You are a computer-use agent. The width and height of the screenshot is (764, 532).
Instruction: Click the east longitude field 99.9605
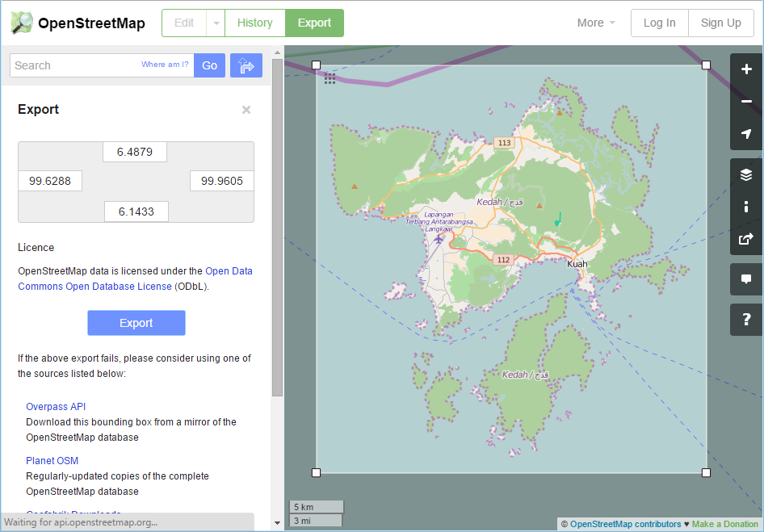point(222,181)
